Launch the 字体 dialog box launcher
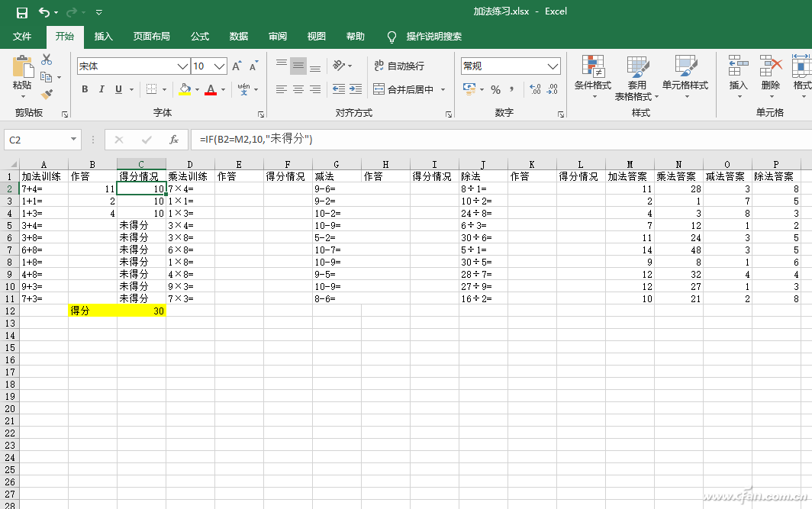The width and height of the screenshot is (812, 509). [261, 114]
